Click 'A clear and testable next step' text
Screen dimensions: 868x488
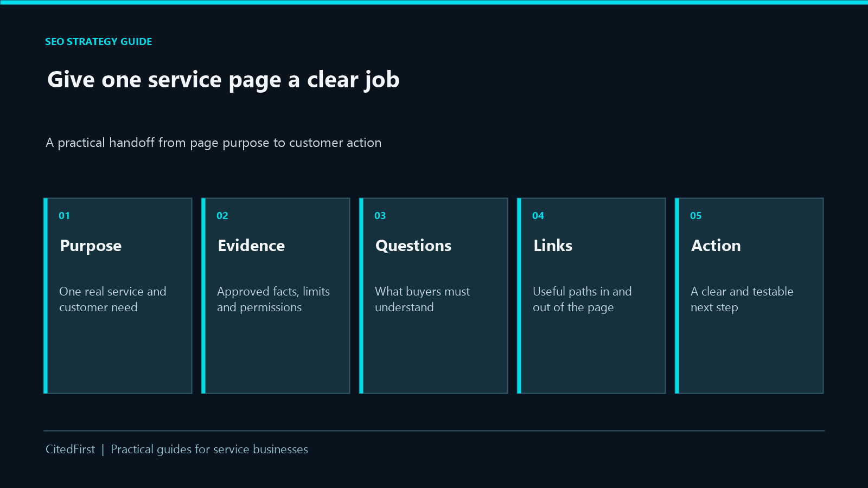pyautogui.click(x=742, y=299)
